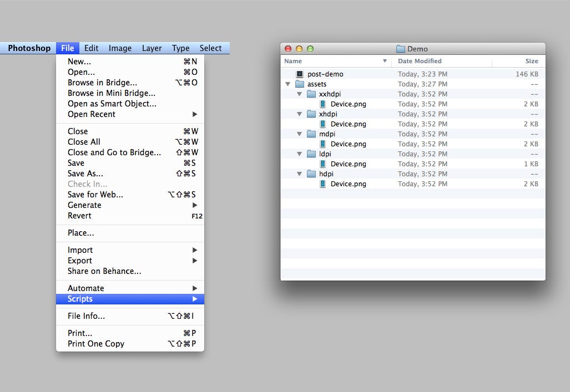Open the Generate submenu

click(130, 205)
